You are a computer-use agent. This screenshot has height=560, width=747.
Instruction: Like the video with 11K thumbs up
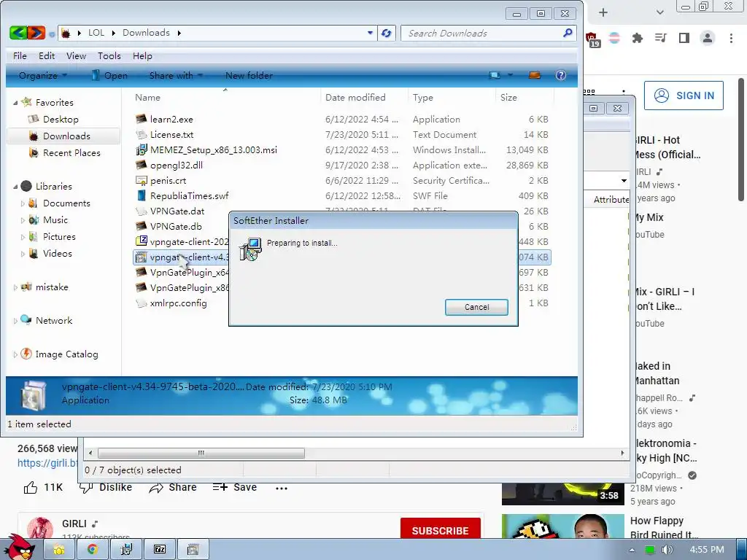click(43, 488)
